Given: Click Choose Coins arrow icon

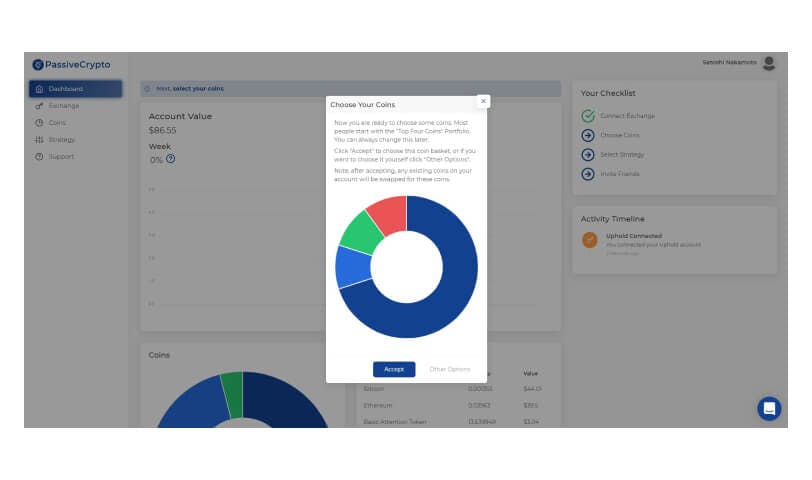Looking at the screenshot, I should click(588, 135).
